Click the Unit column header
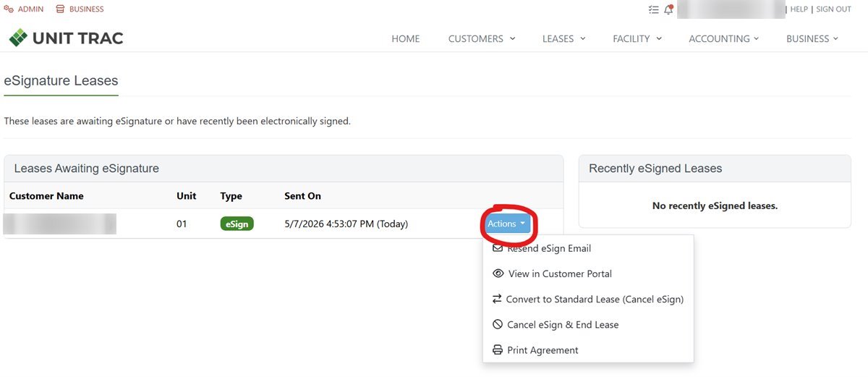This screenshot has height=377, width=868. point(186,196)
